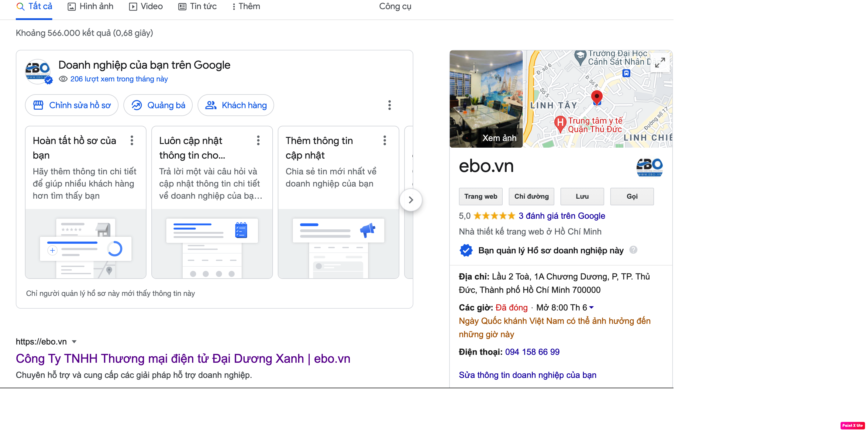Click the Trường Đại Học map marker

coord(580,57)
